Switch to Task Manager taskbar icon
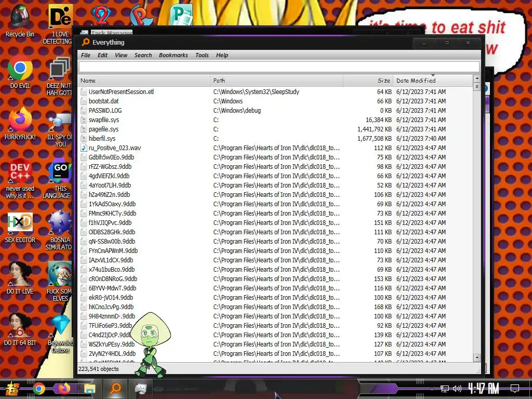Image resolution: width=532 pixels, height=399 pixels. coord(140,389)
